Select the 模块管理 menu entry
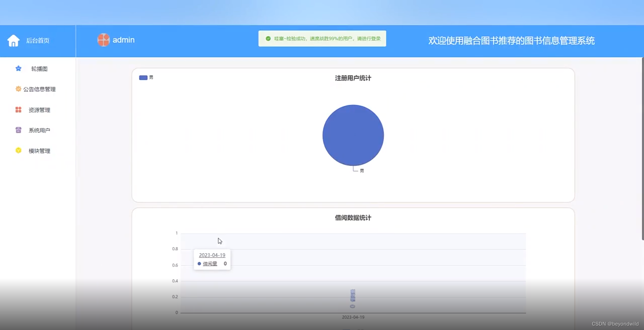 (x=39, y=150)
